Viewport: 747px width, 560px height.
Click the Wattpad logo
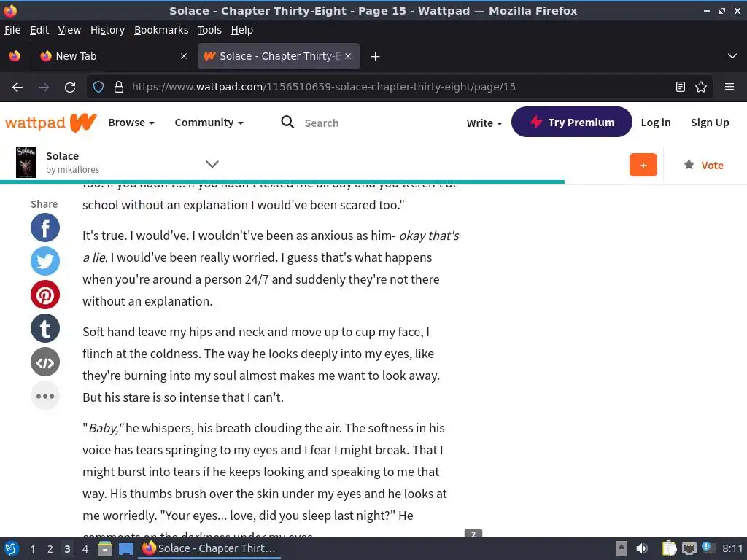point(51,122)
